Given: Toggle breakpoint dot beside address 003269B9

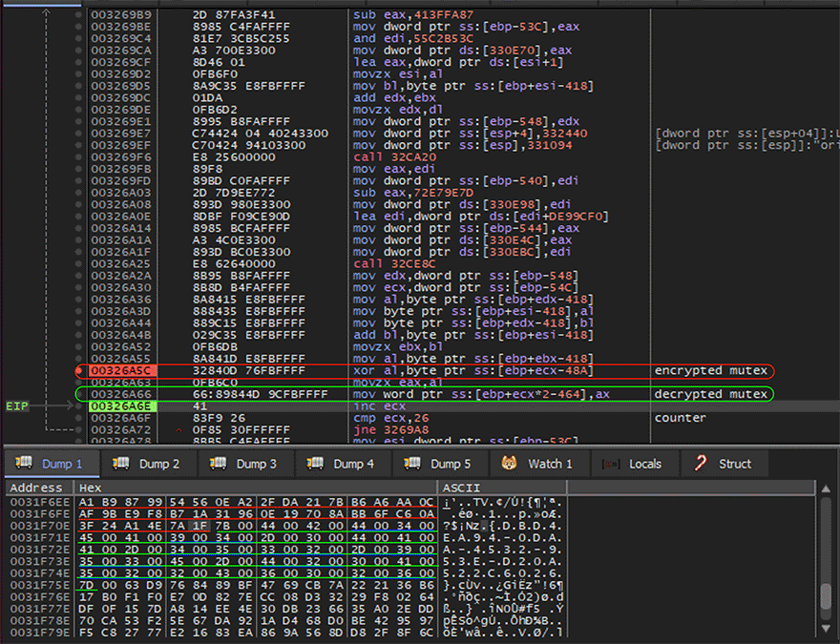Looking at the screenshot, I should tap(78, 14).
